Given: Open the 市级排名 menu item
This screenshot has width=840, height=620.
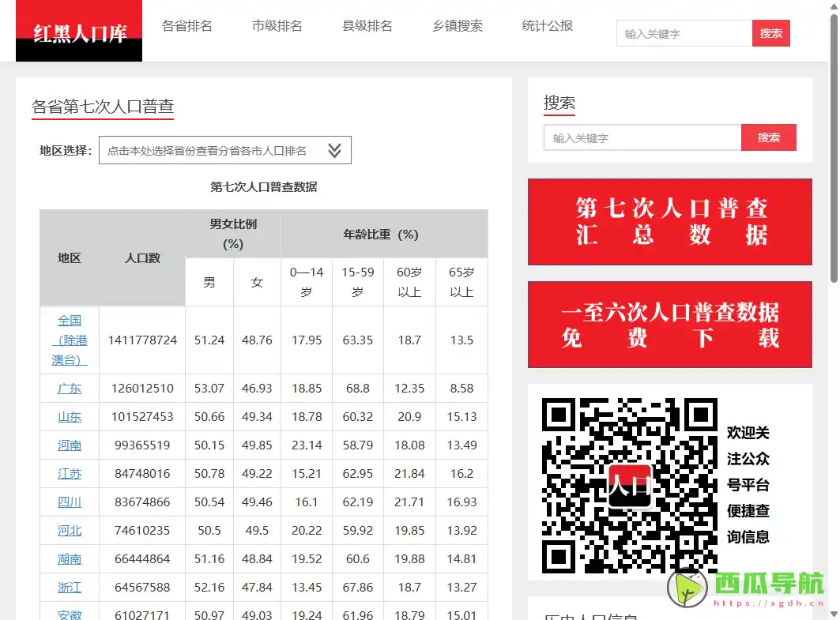Looking at the screenshot, I should (x=277, y=25).
